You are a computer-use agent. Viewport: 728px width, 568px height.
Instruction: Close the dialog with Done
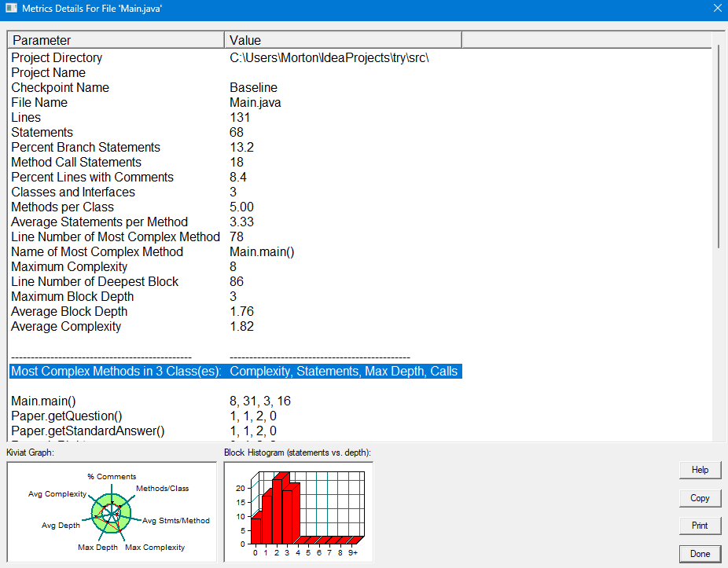click(700, 554)
